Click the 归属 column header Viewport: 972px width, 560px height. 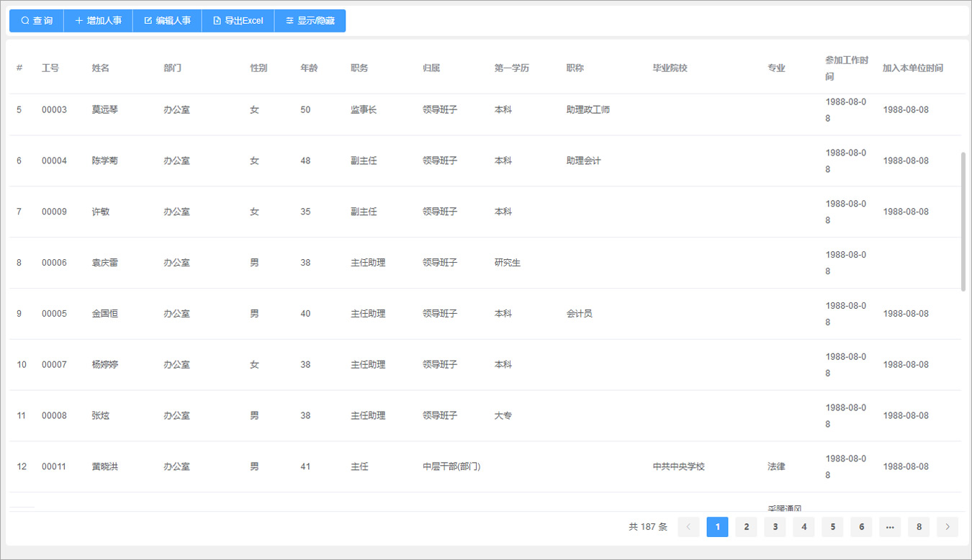431,68
